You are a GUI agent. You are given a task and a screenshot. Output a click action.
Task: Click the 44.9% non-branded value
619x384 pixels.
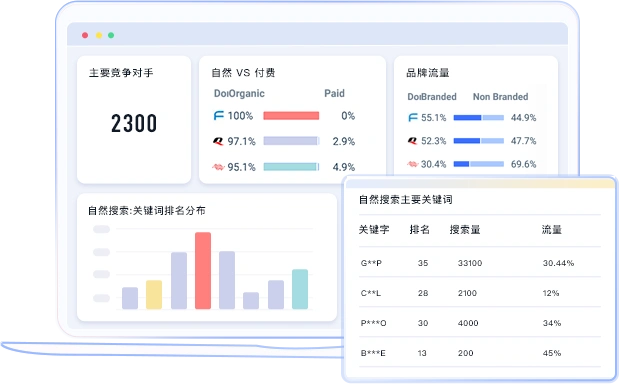523,118
